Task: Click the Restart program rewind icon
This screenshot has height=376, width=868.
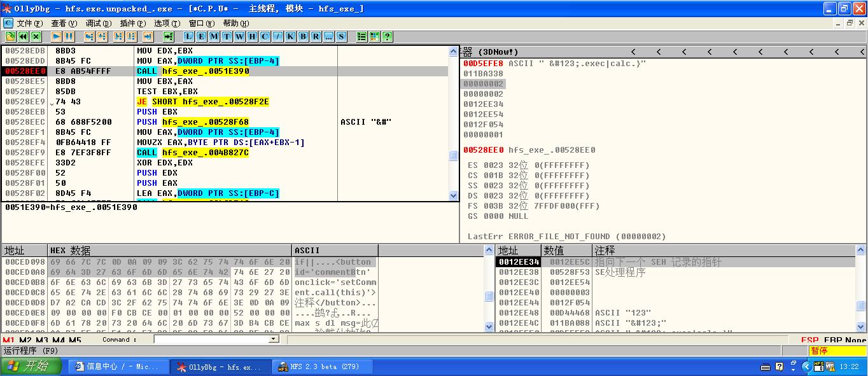Action: (x=23, y=36)
